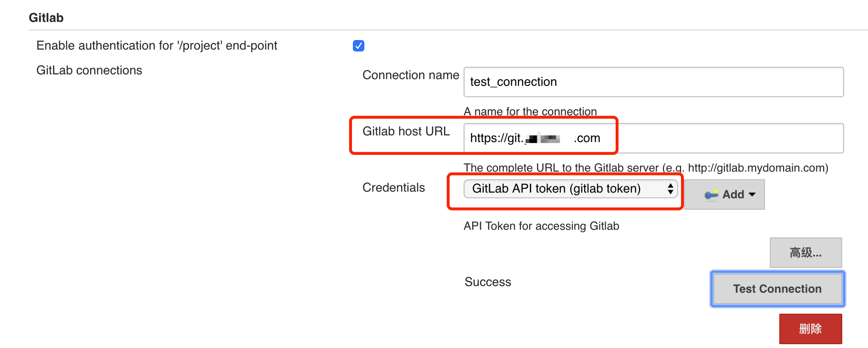Focus the Connection name text field
868x348 pixels.
tap(653, 82)
